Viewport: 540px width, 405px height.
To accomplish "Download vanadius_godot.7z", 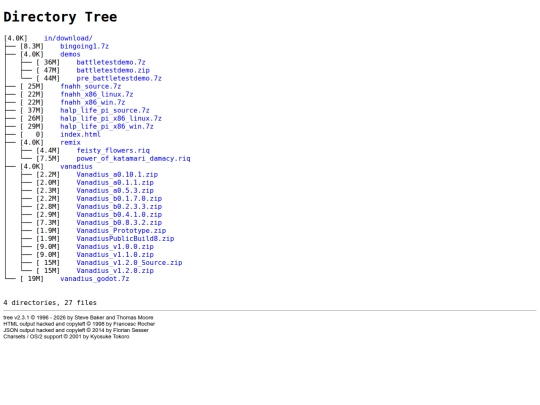I will (95, 279).
